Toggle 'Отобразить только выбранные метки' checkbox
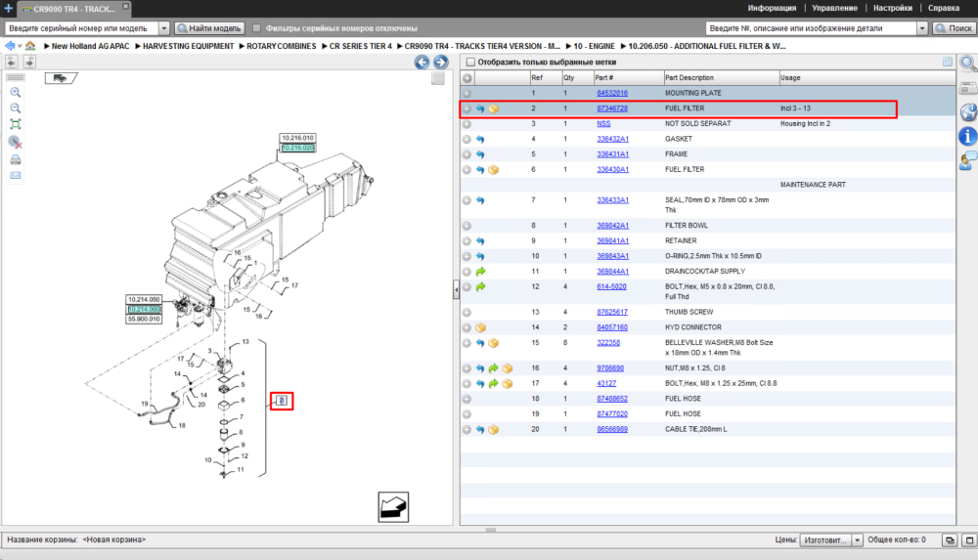978x560 pixels. pos(471,62)
